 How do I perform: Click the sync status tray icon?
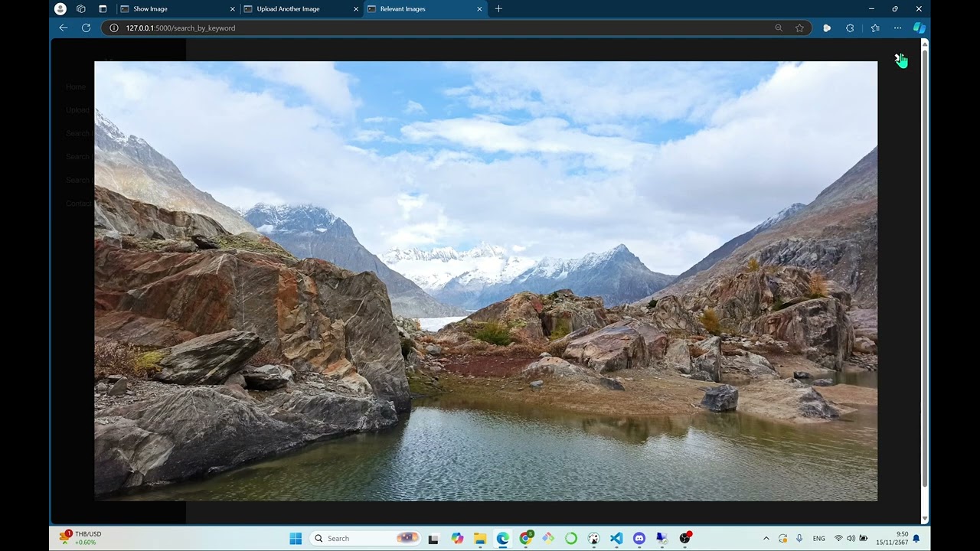point(782,539)
